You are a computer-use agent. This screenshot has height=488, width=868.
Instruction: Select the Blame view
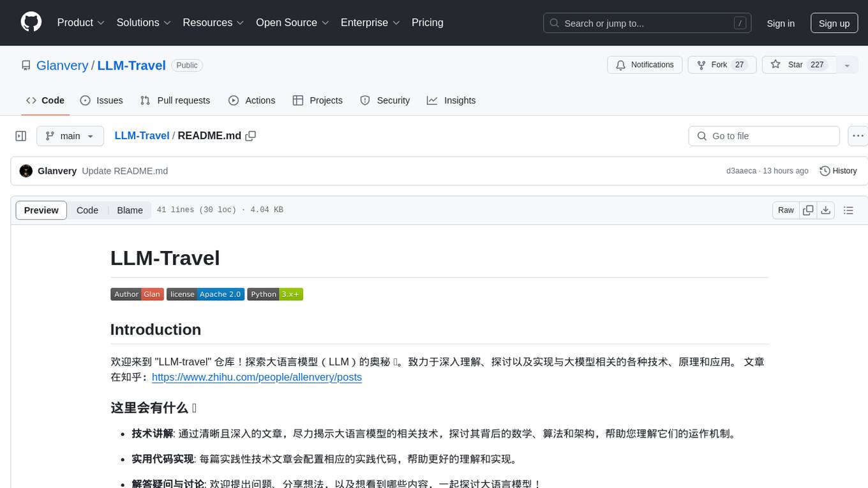tap(130, 210)
